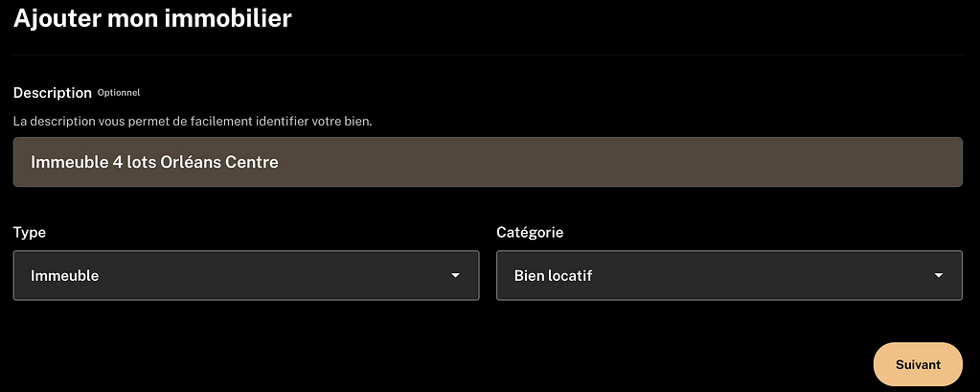Click the description helper text line
The height and width of the screenshot is (392, 980).
click(x=192, y=122)
